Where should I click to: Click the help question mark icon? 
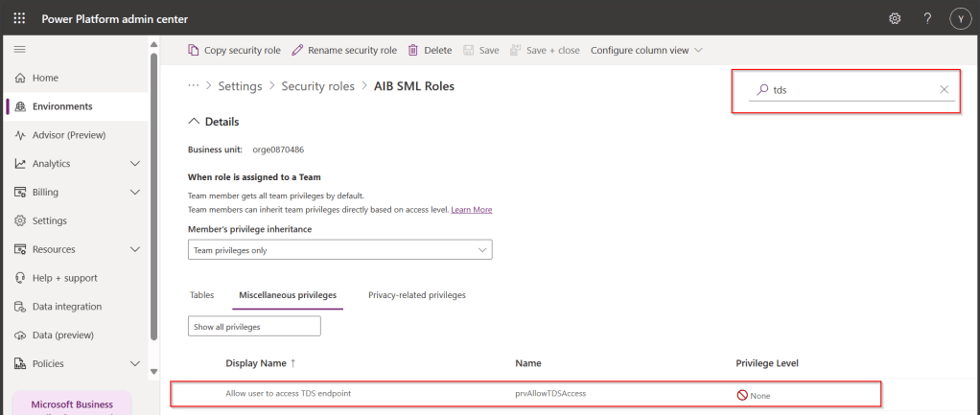pos(927,18)
